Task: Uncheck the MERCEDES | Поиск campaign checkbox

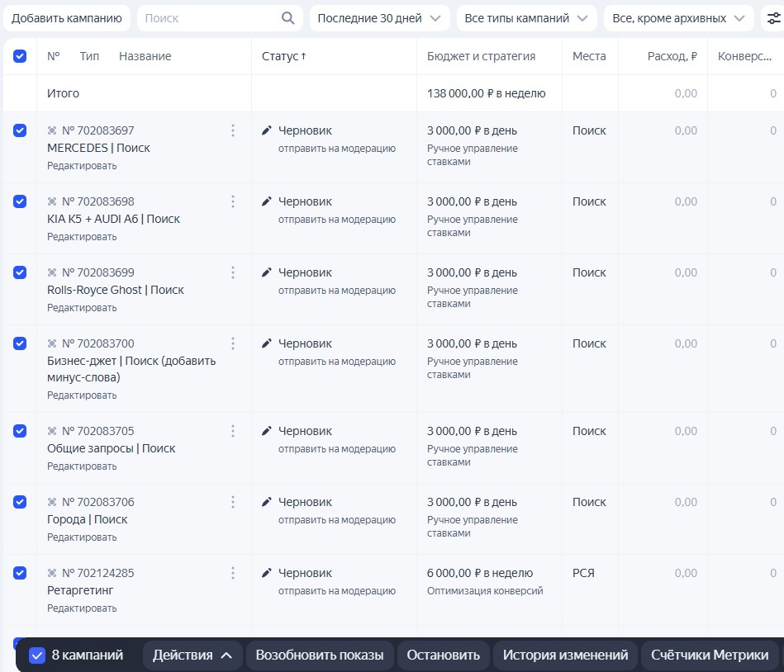Action: pyautogui.click(x=20, y=130)
